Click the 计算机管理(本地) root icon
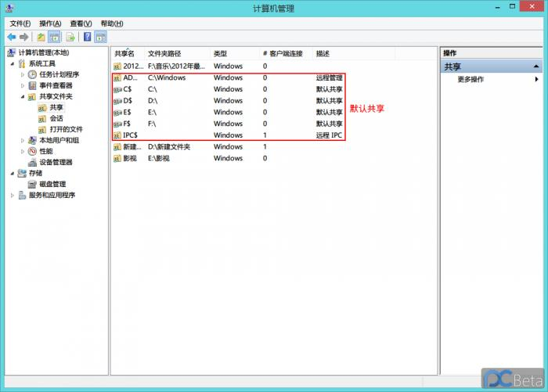548x392 pixels. pyautogui.click(x=11, y=52)
